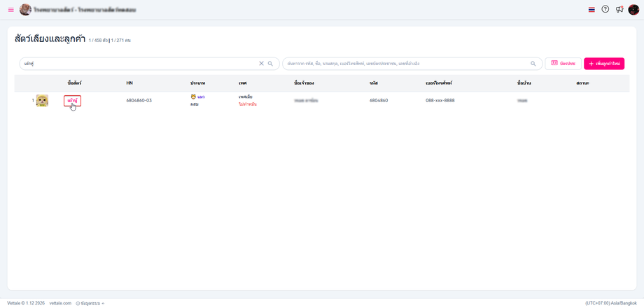Switch language via Thai flag icon

coord(591,10)
